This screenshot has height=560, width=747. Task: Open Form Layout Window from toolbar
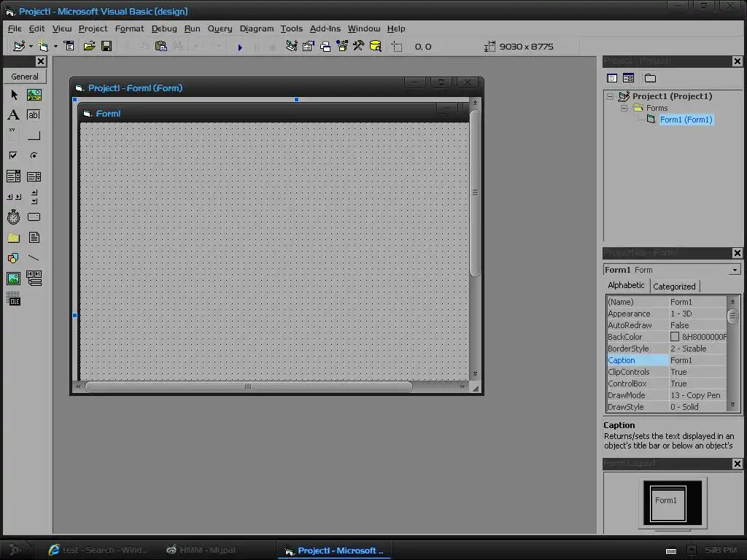[x=325, y=46]
